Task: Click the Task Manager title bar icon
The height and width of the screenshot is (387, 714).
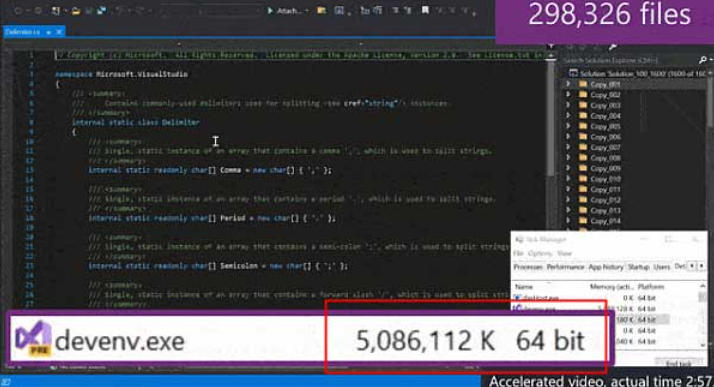Action: click(x=518, y=239)
